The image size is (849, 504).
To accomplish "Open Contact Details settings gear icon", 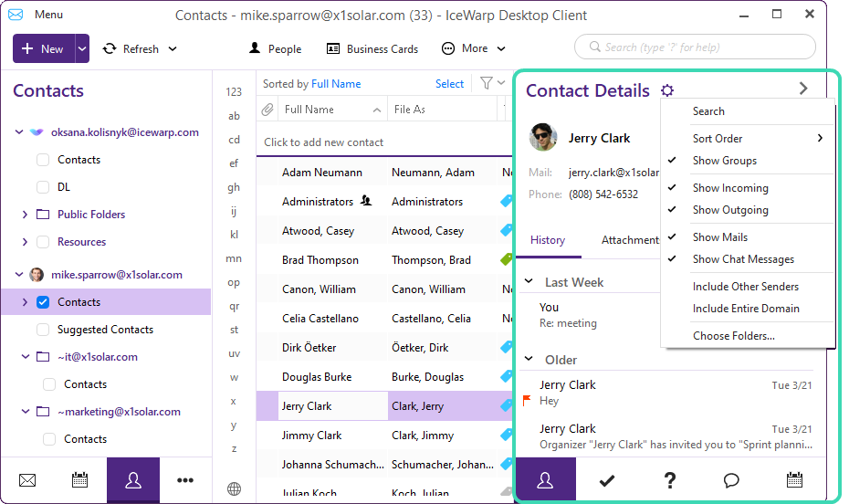I will (x=667, y=90).
